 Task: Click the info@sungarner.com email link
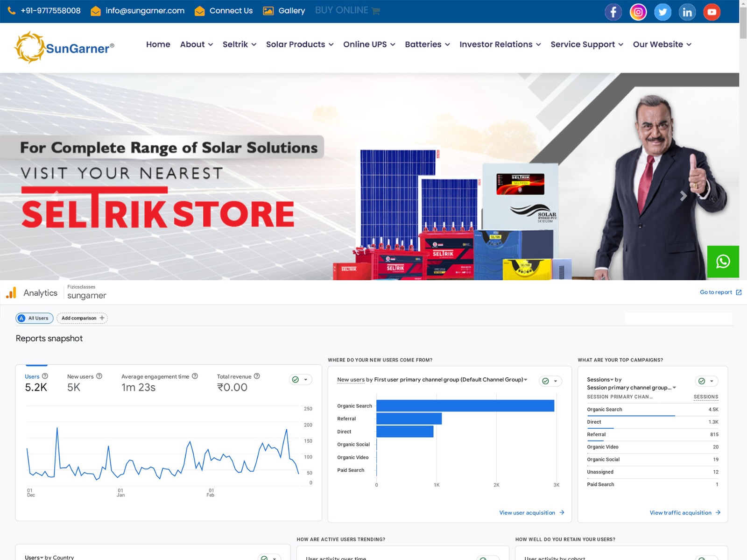click(145, 10)
